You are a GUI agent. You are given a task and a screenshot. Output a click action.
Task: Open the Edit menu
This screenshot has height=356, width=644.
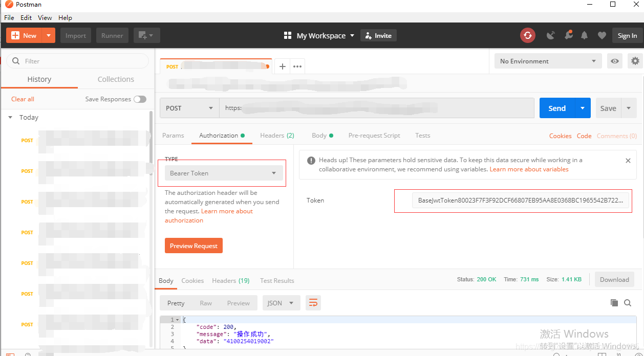26,17
